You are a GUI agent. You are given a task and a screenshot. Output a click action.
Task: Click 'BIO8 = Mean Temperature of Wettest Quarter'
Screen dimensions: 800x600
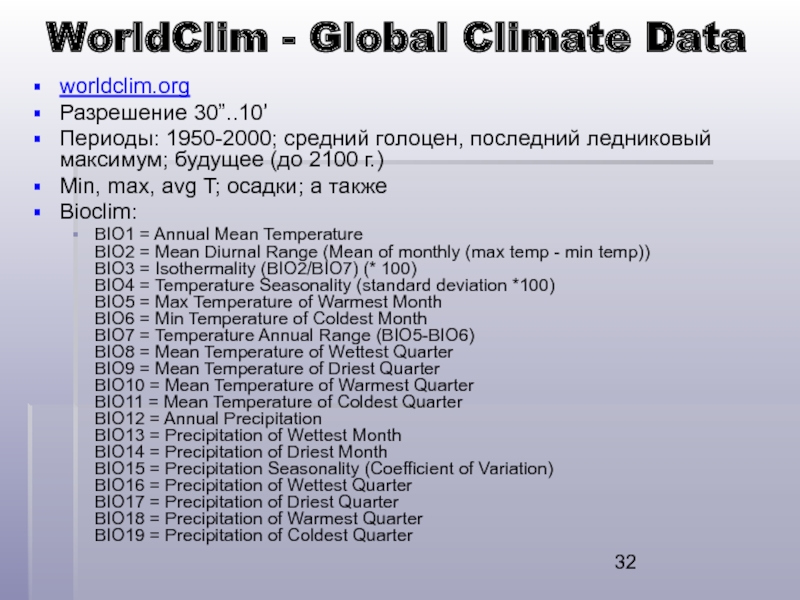tap(273, 352)
